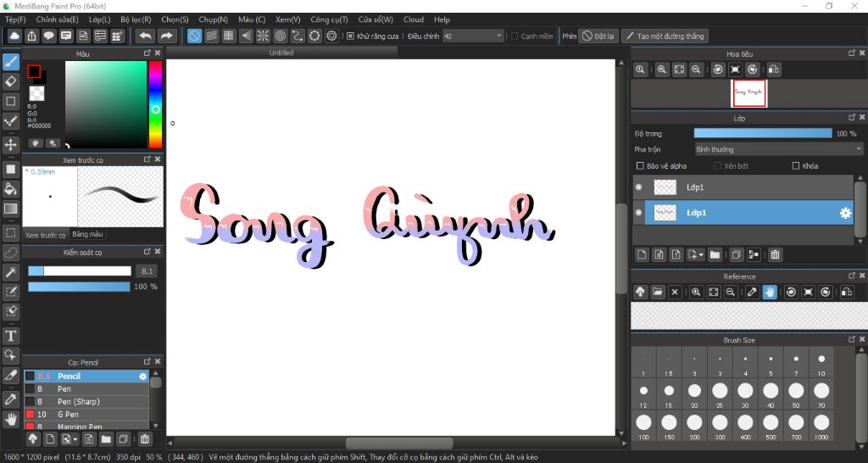Select the Bucket fill tool
Viewport: 868px width, 463px height.
click(10, 189)
